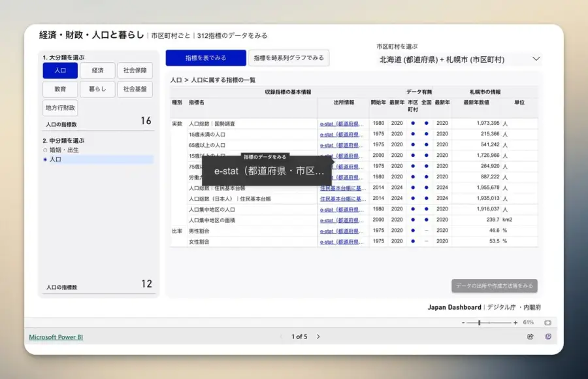Open e-stat source link for 女性割合
This screenshot has height=379, width=588.
tap(342, 242)
